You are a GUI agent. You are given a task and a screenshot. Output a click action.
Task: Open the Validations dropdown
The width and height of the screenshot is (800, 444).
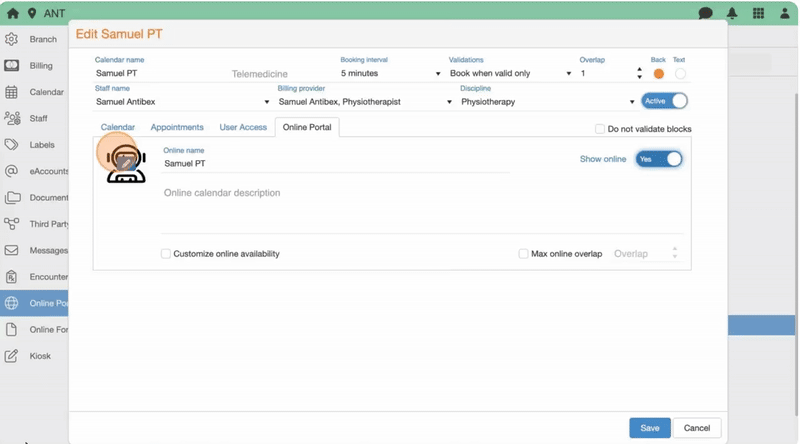[510, 74]
